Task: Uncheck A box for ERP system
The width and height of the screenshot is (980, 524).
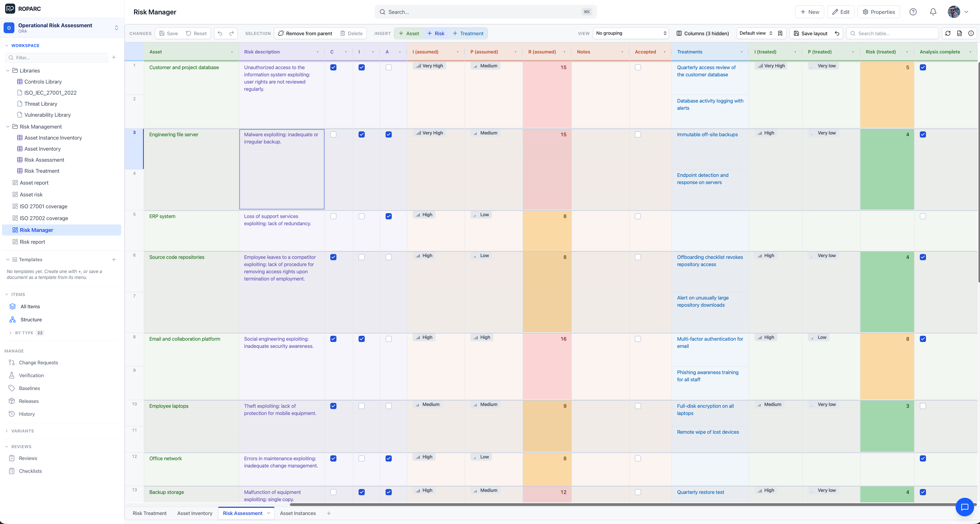Action: click(x=388, y=216)
